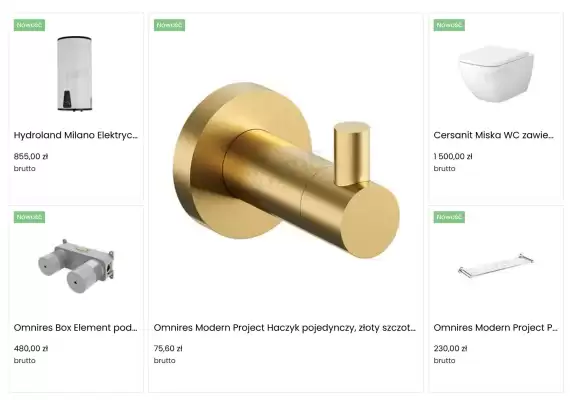Screen dimensions: 570x400
Task: Click the Nowość badge on Cersanit toilet
Action: point(449,25)
